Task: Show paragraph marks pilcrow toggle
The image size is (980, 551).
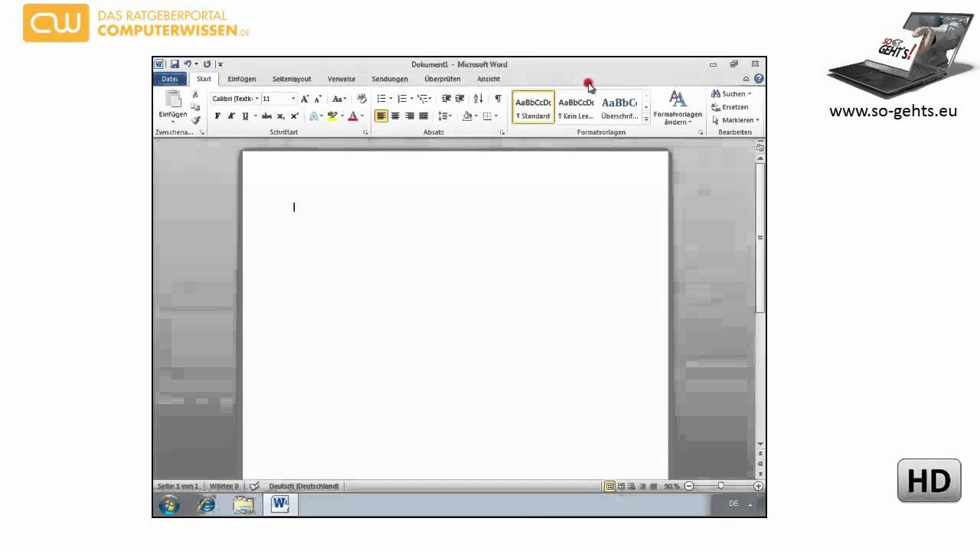Action: click(x=498, y=99)
